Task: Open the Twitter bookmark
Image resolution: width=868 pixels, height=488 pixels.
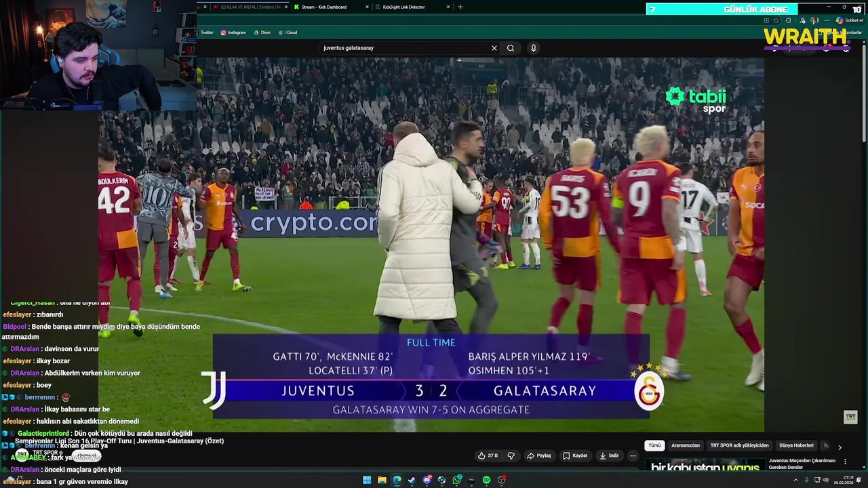Action: [x=205, y=33]
